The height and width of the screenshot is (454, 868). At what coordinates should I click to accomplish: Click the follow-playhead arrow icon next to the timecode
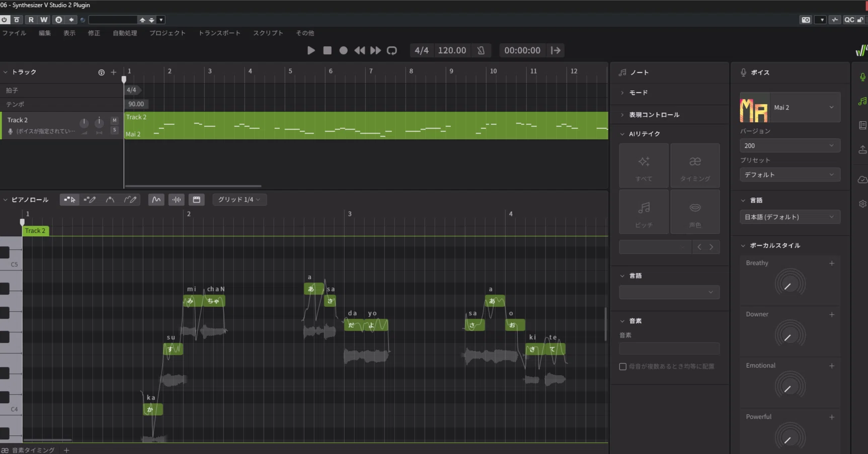(556, 50)
